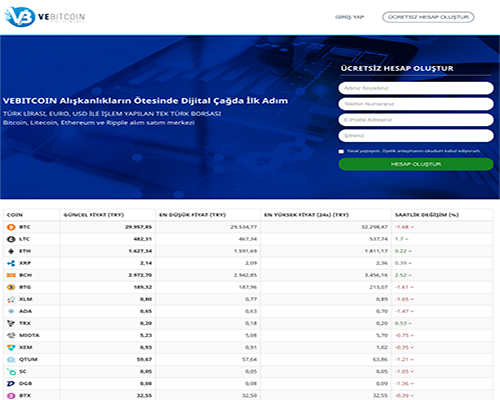Click the down arrow in QTUM row
500x400 pixels.
click(412, 359)
